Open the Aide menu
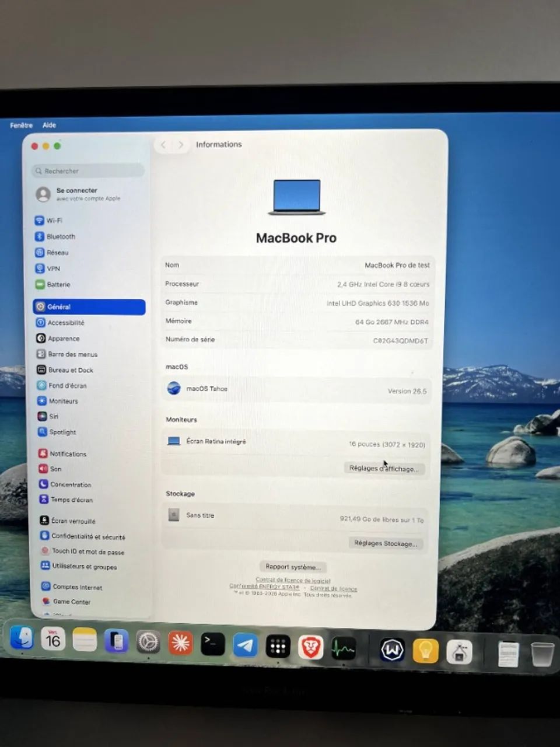 click(49, 125)
